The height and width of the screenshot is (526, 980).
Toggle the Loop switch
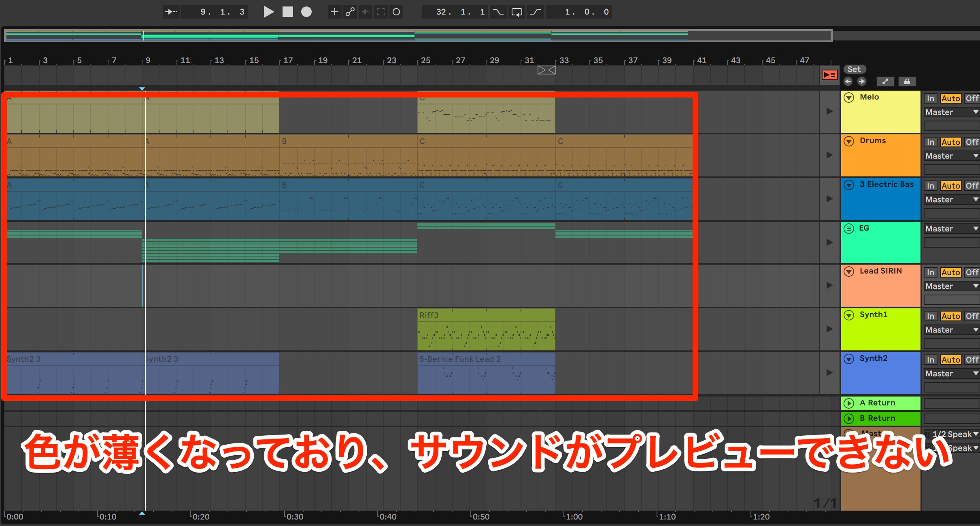click(517, 12)
